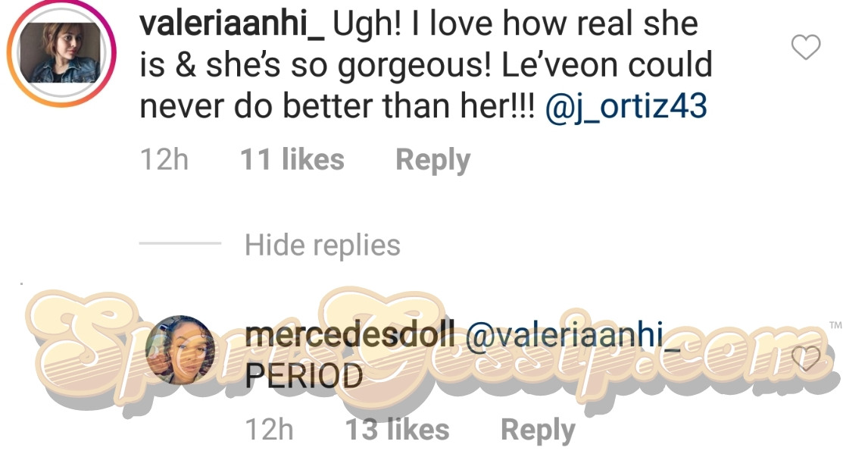Reply to valeriaanhi_'s comment
Viewport: 868px width, 454px height.
(432, 160)
